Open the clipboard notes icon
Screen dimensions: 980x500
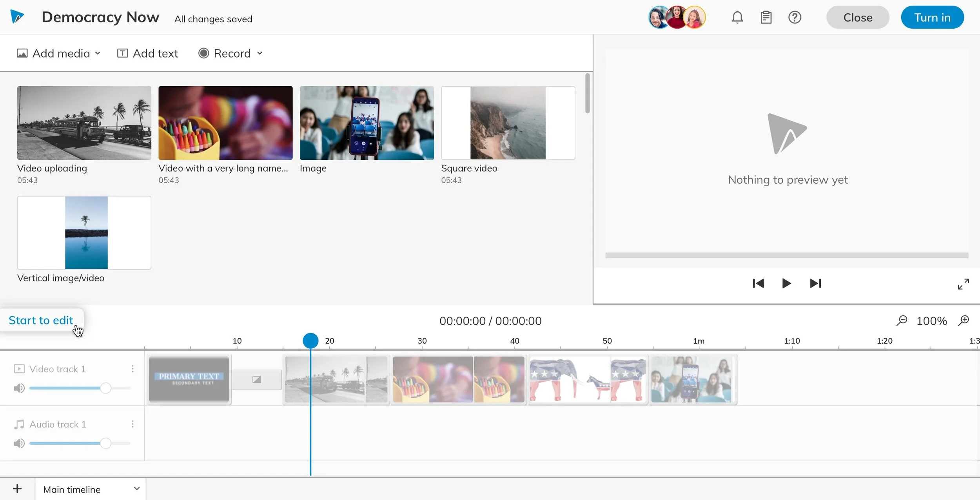click(766, 17)
